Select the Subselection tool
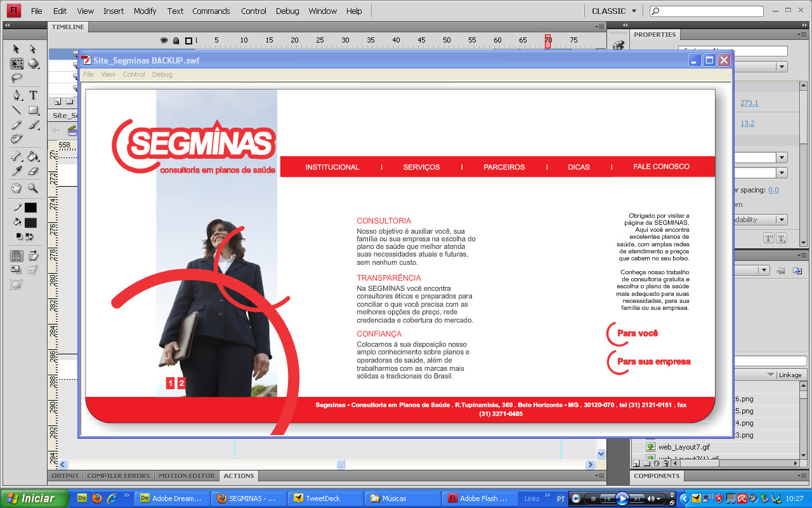 click(32, 49)
